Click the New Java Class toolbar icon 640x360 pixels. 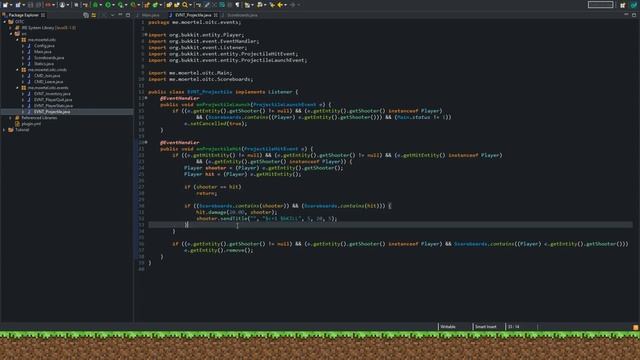pyautogui.click(x=155, y=5)
